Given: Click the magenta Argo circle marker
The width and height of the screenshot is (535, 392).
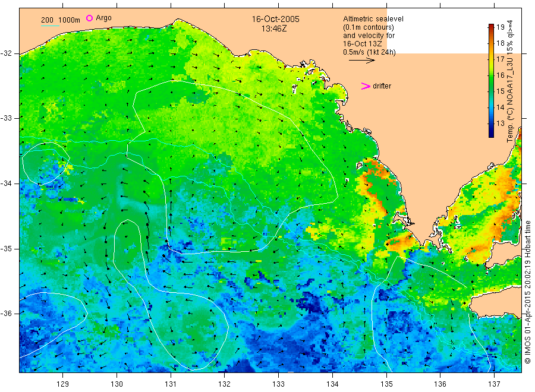Looking at the screenshot, I should (x=89, y=18).
